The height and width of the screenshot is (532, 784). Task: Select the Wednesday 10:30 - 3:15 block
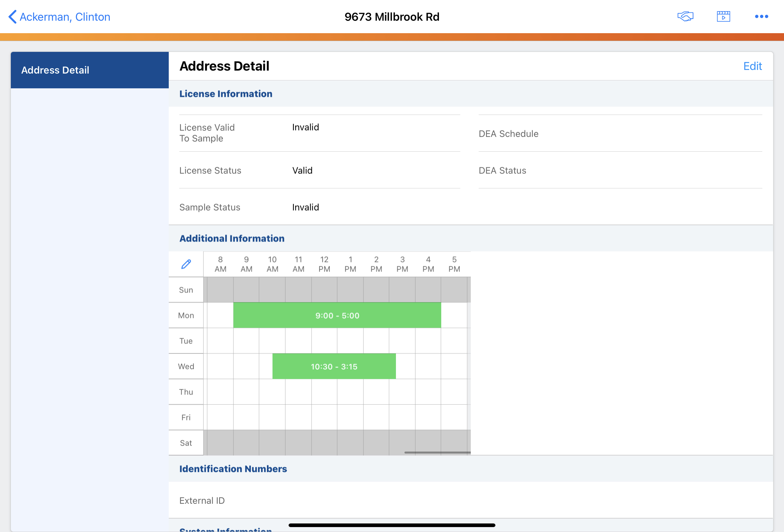[334, 366]
